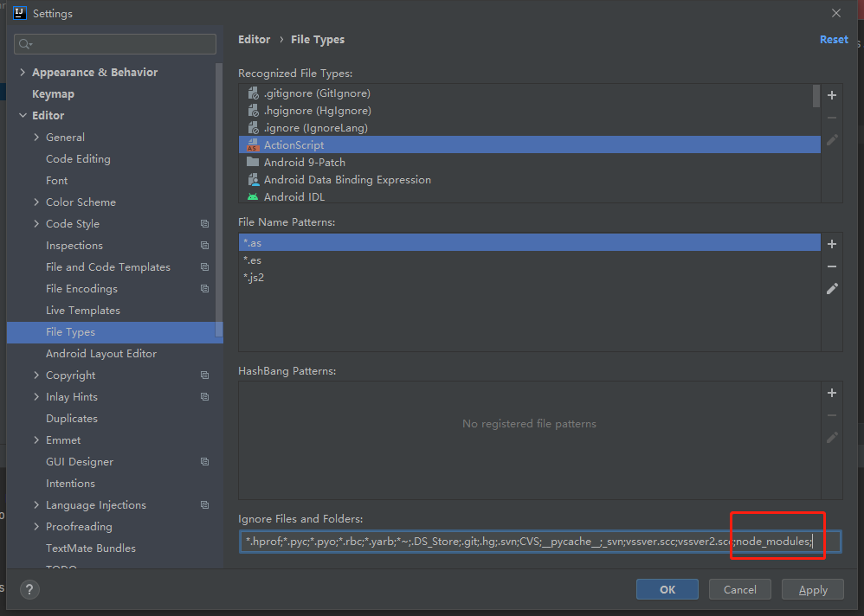Click the Android 9-Patch folder icon
Viewport: 864px width, 616px height.
[253, 162]
